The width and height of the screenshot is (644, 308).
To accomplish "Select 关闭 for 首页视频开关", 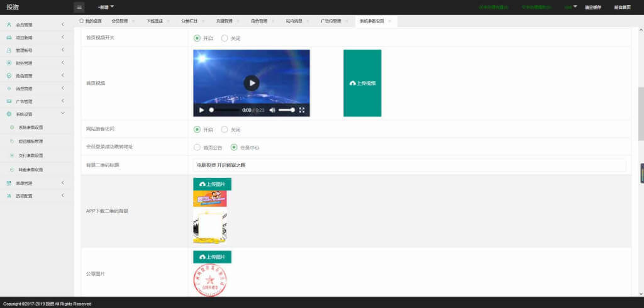I will [225, 38].
